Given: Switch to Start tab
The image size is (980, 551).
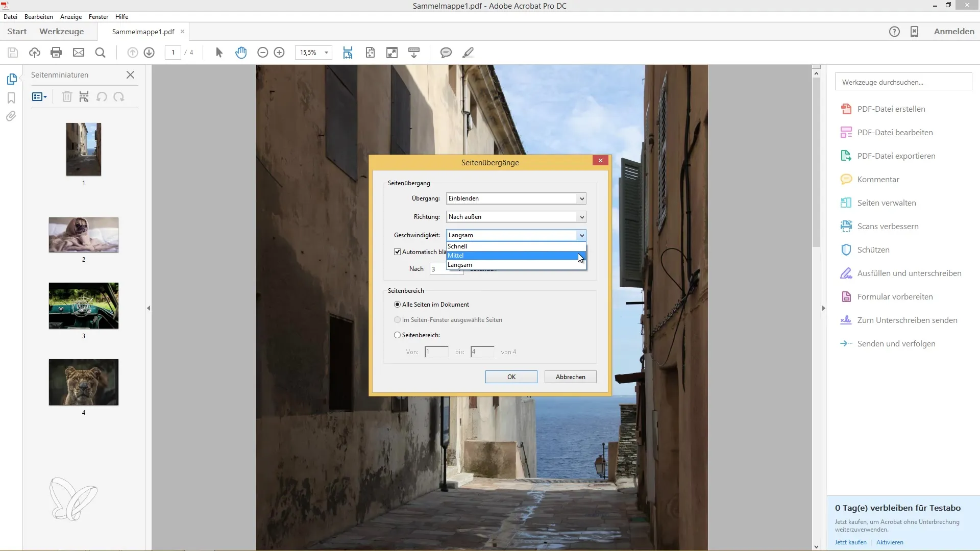Looking at the screenshot, I should pyautogui.click(x=17, y=32).
